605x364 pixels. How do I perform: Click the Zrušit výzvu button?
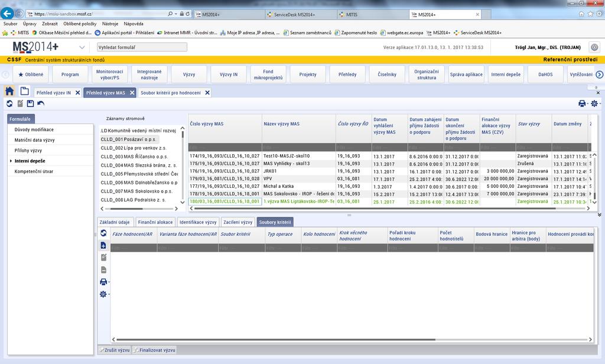coord(115,350)
